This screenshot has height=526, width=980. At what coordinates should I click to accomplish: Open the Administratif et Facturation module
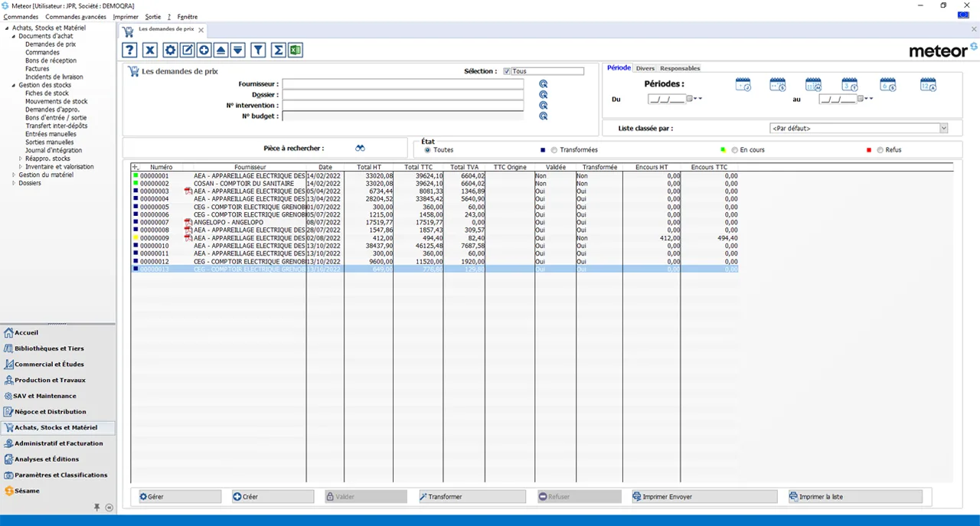[58, 443]
